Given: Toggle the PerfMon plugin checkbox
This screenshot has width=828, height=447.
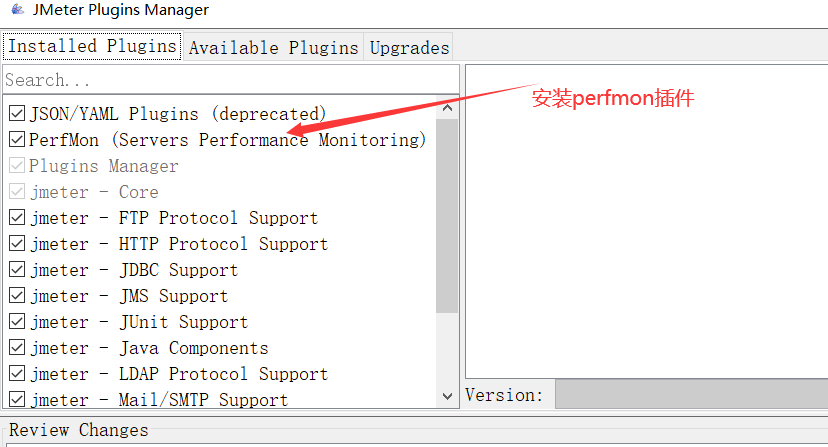Looking at the screenshot, I should click(17, 140).
